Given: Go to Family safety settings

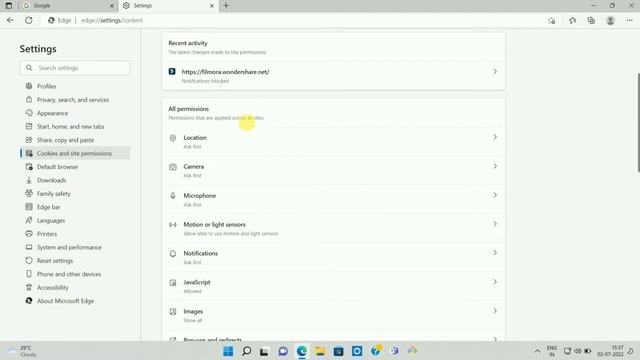Looking at the screenshot, I should (x=53, y=193).
